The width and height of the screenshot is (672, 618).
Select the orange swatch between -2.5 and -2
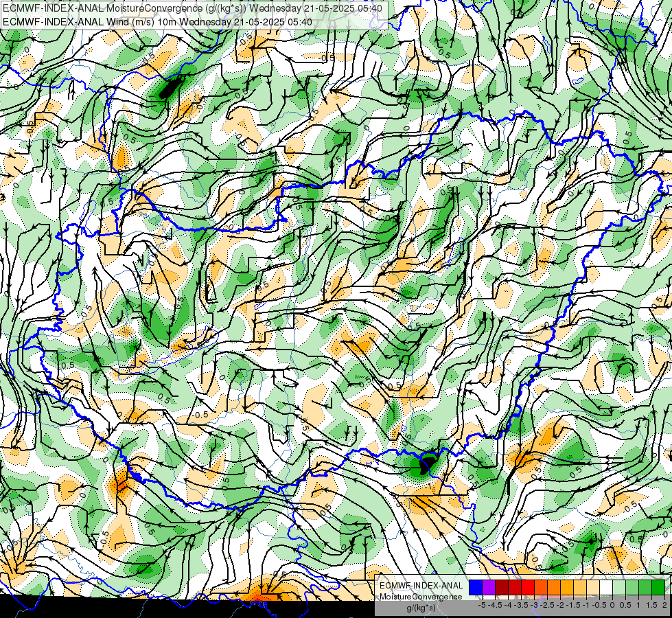tap(554, 587)
